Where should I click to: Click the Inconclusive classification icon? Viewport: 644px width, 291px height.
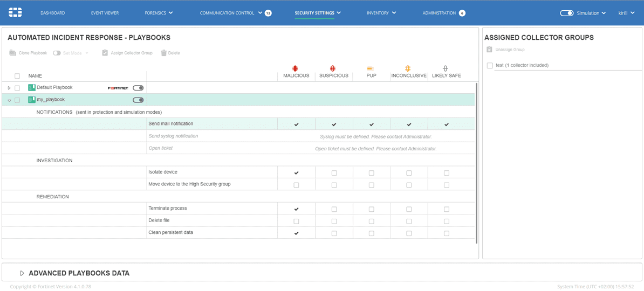(408, 68)
